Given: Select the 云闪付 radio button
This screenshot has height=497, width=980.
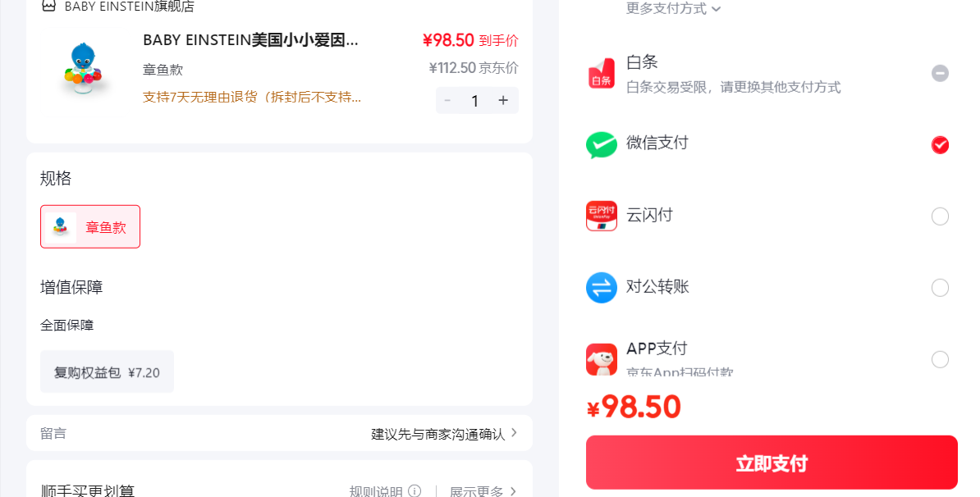Looking at the screenshot, I should (x=940, y=217).
